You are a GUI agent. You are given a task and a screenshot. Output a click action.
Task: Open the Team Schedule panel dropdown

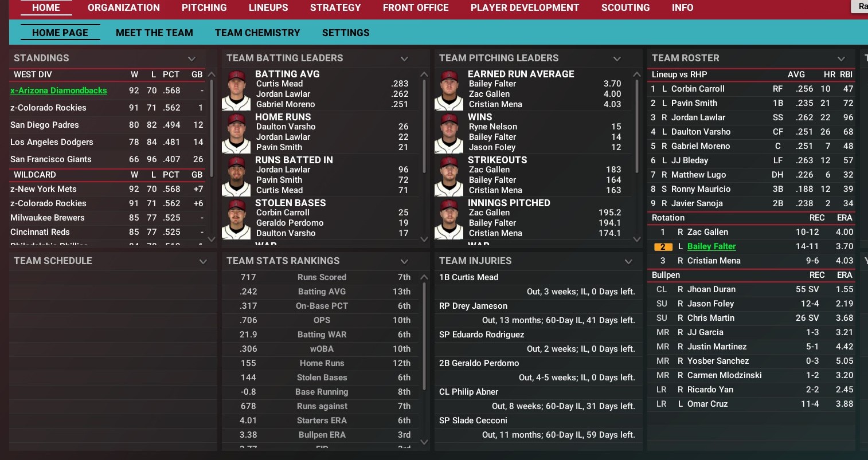[x=203, y=261]
